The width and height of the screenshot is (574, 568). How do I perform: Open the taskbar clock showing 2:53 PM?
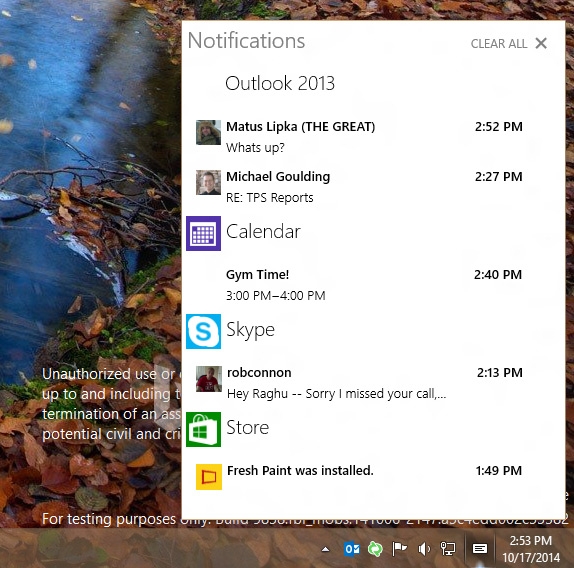coord(531,549)
